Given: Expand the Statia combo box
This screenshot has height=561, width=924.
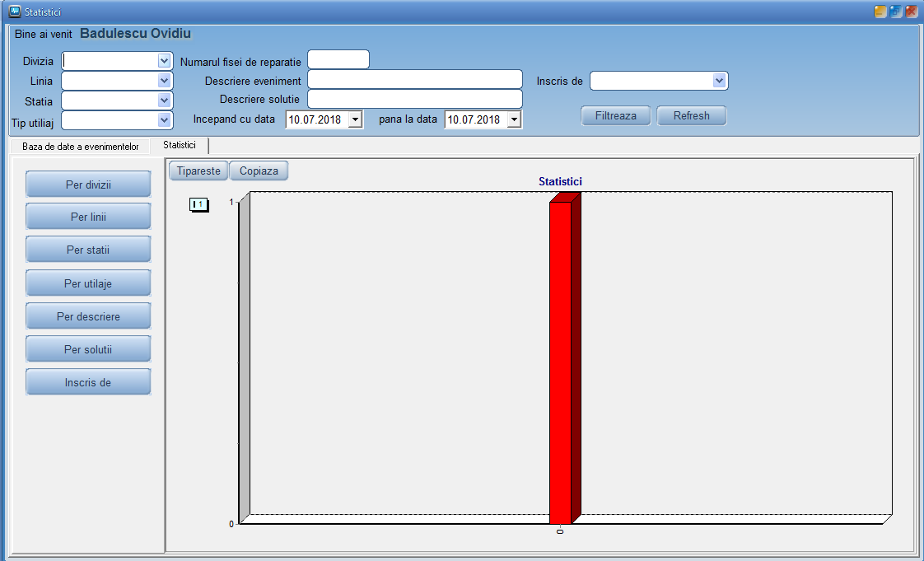Looking at the screenshot, I should [x=164, y=101].
